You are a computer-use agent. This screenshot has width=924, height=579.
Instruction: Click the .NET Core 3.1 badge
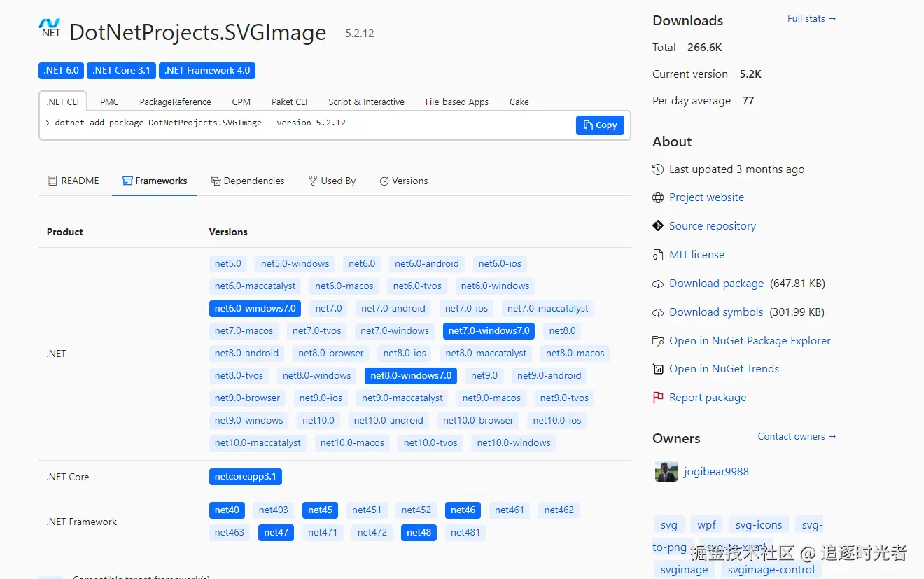tap(121, 70)
